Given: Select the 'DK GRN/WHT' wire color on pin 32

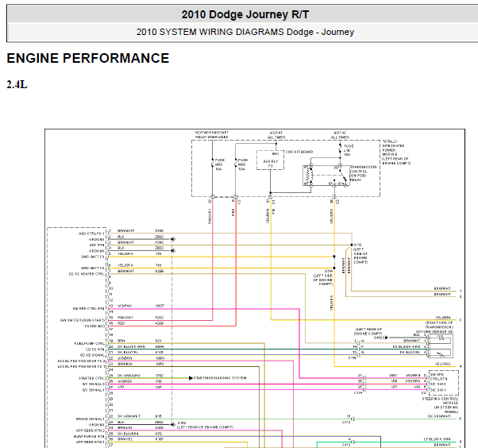Looking at the screenshot, I should 129,416.
